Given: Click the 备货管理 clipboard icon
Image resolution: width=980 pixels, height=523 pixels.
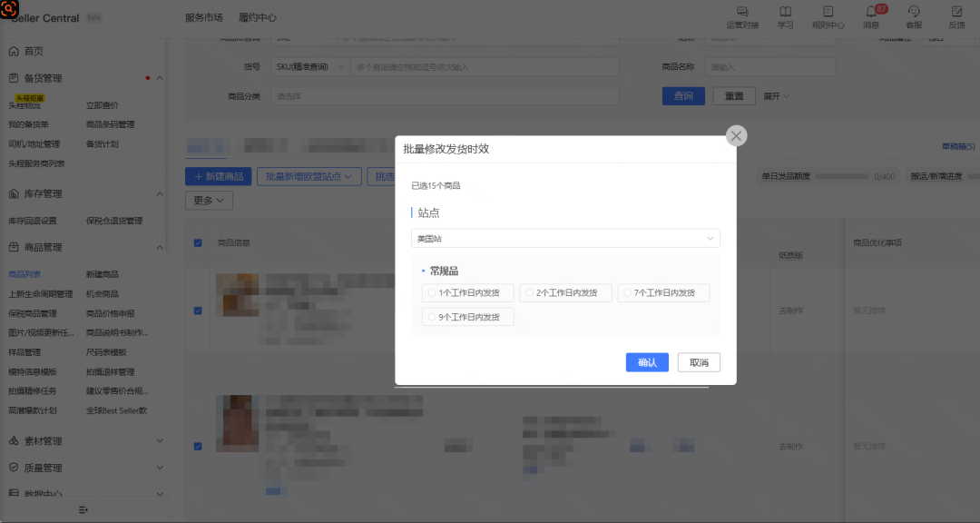Looking at the screenshot, I should [x=14, y=78].
